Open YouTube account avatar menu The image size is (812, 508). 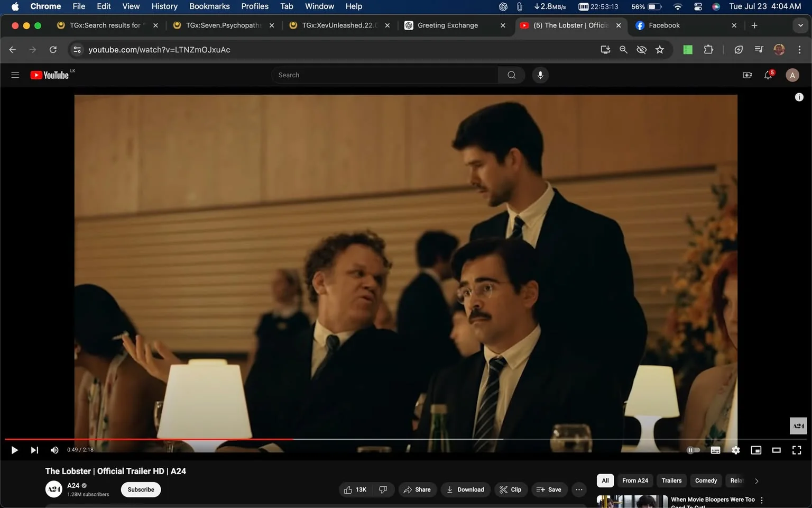click(x=792, y=75)
